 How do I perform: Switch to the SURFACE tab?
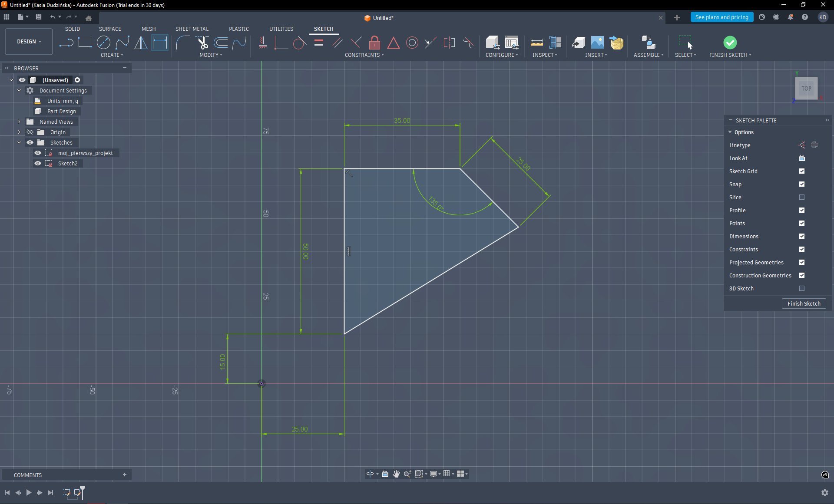(x=110, y=29)
